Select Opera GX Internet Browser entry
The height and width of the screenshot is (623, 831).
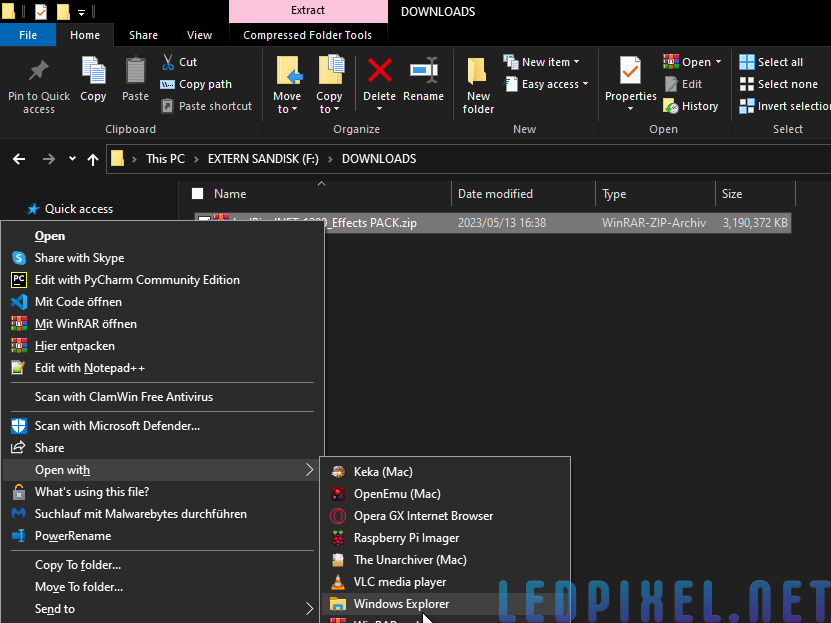click(423, 516)
